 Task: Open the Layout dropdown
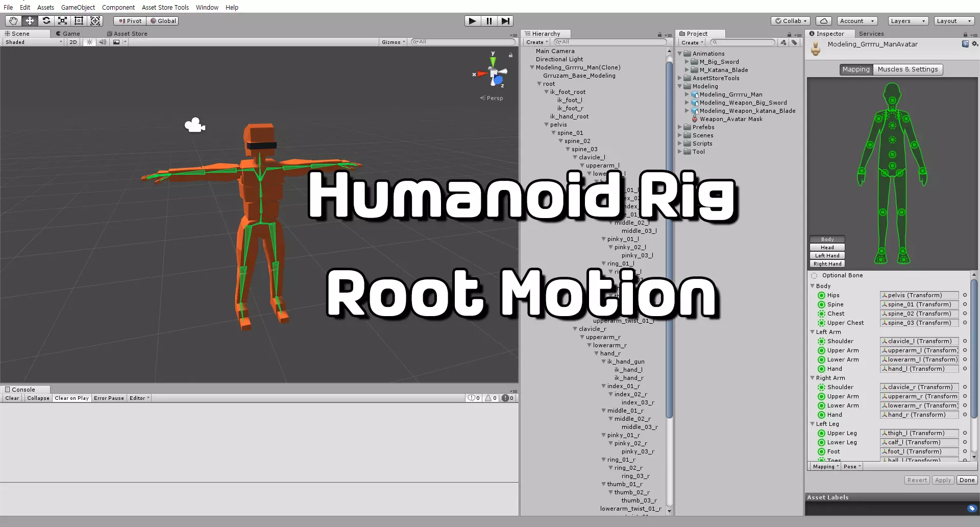tap(954, 21)
